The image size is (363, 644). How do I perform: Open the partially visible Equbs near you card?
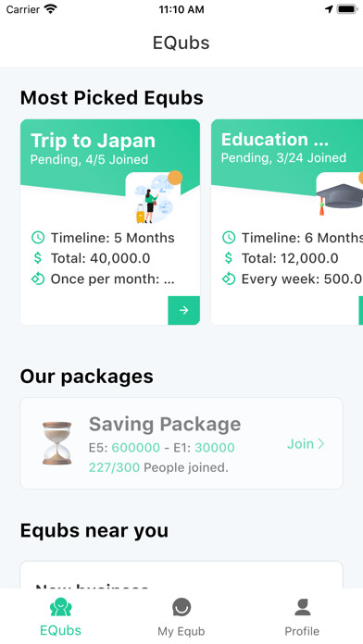(x=181, y=575)
